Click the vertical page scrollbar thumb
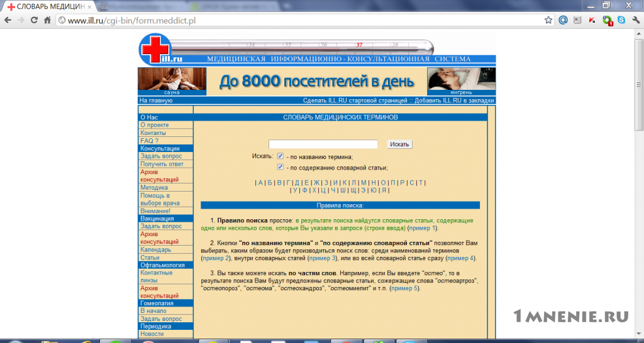Screen dimensions: 644x343 tap(639, 85)
